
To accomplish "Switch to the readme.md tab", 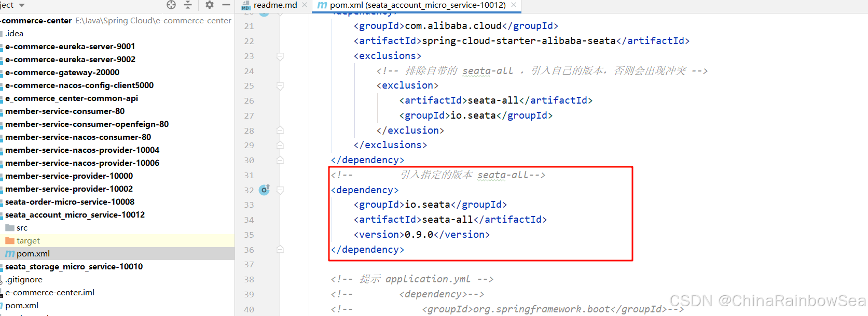I will [x=275, y=5].
